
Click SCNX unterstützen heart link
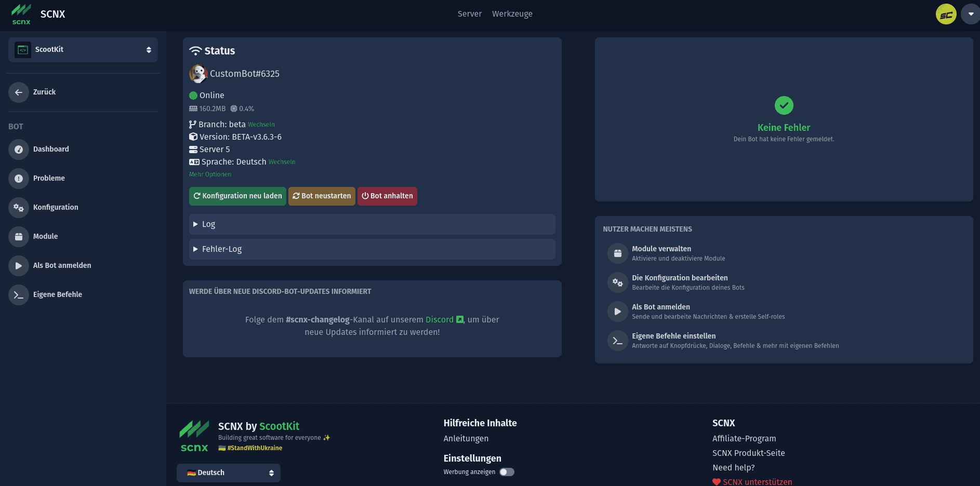(752, 482)
